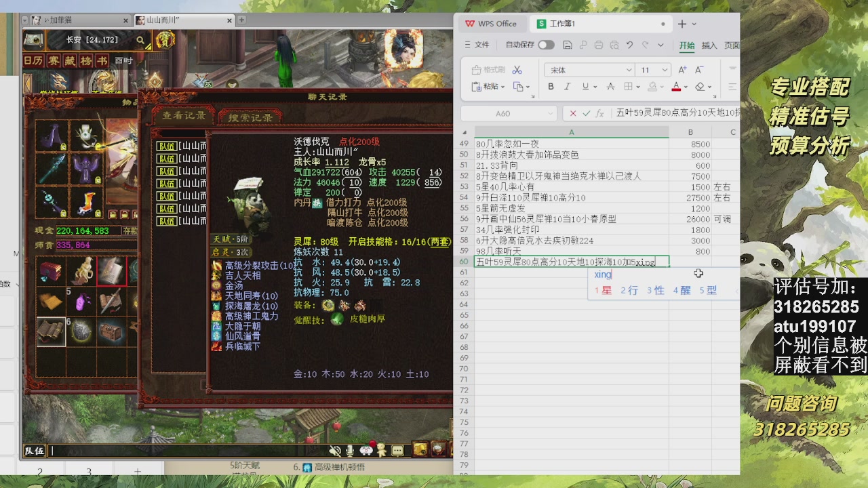Increase font size with A+ icon
Viewport: 868px width, 488px height.
click(683, 70)
